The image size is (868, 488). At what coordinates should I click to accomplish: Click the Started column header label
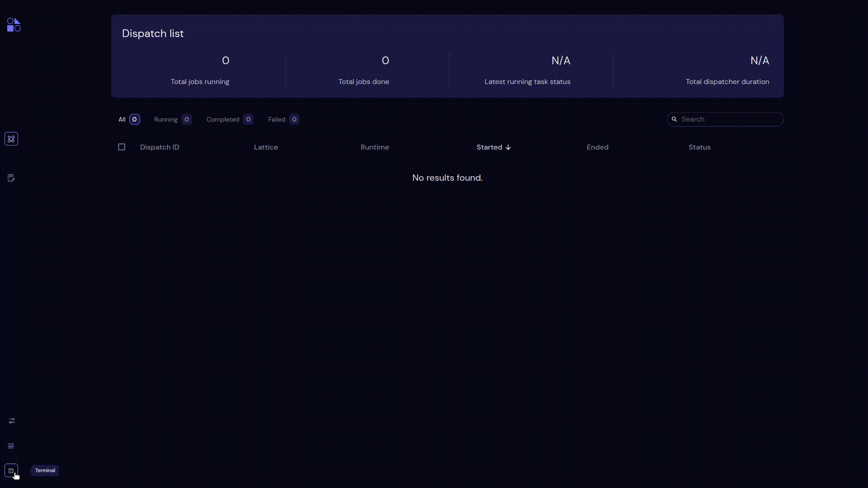[489, 147]
